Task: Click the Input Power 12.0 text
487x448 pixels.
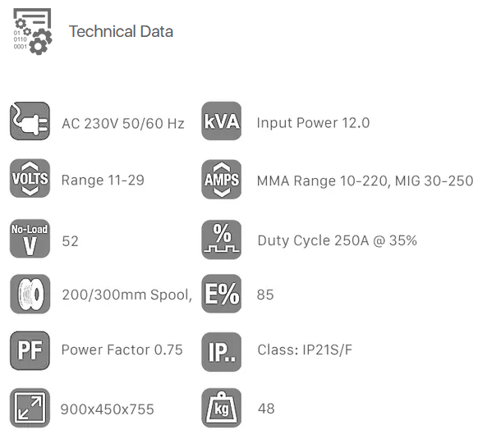Action: tap(313, 123)
